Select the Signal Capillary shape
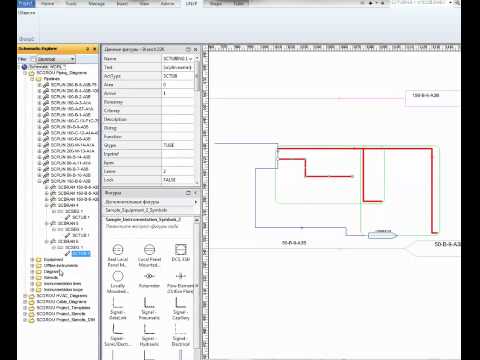The height and width of the screenshot is (360, 480). point(181,308)
